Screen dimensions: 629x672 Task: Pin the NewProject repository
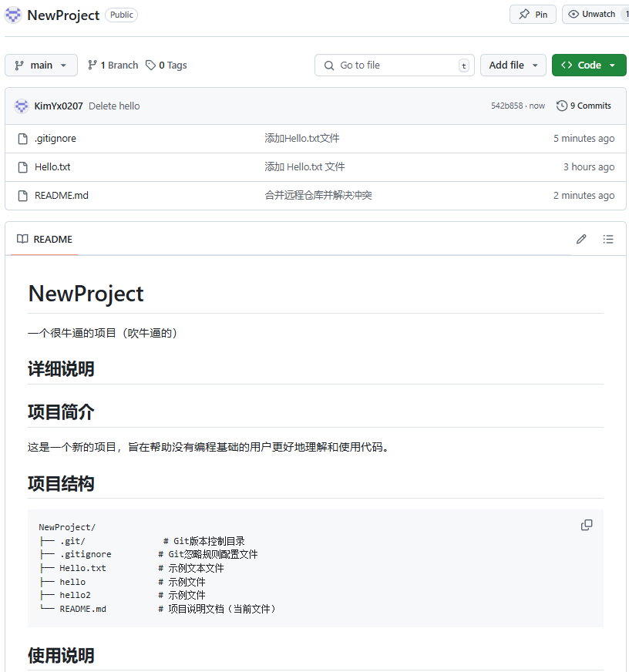[x=533, y=14]
